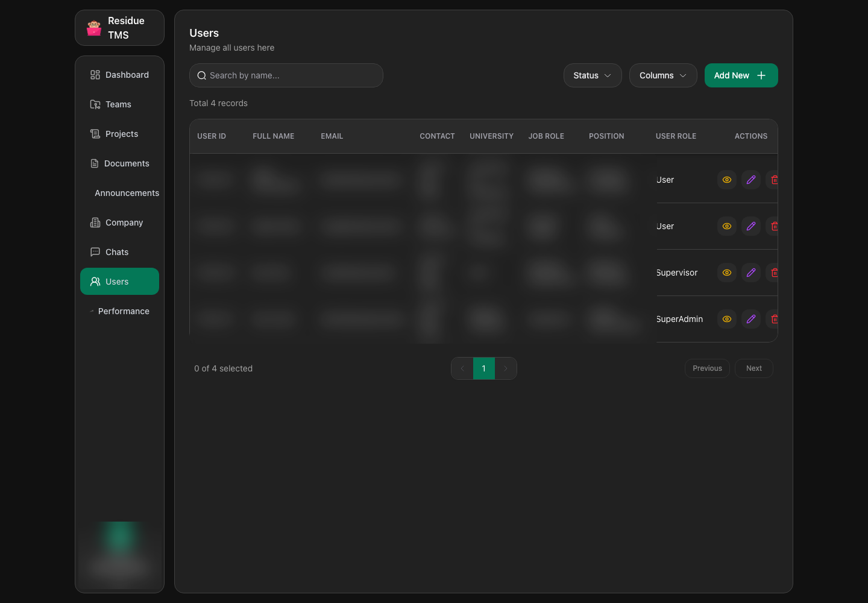This screenshot has height=603, width=868.
Task: Open Chats from the sidebar
Action: (119, 252)
